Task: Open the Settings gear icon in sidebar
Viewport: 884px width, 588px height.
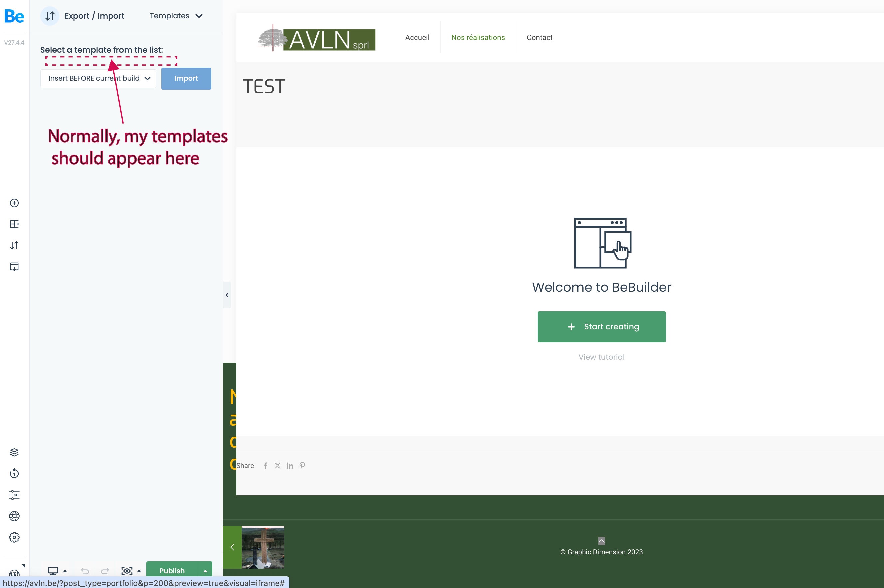Action: coord(14,537)
